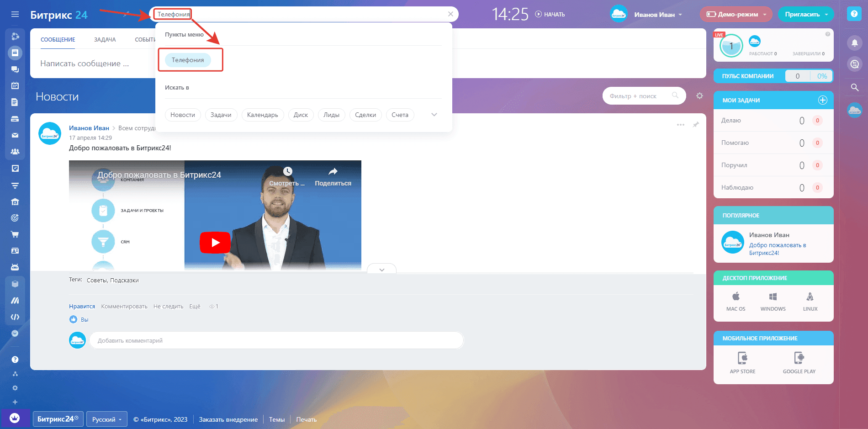
Task: Open the Русский language dropdown
Action: pyautogui.click(x=106, y=419)
